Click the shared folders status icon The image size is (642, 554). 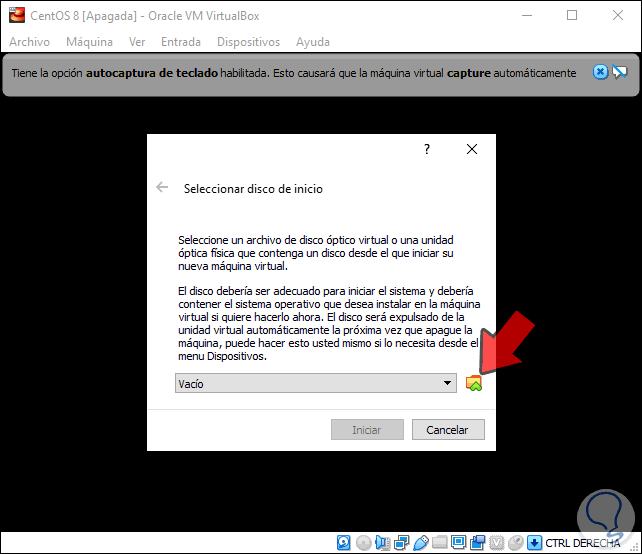point(440,543)
